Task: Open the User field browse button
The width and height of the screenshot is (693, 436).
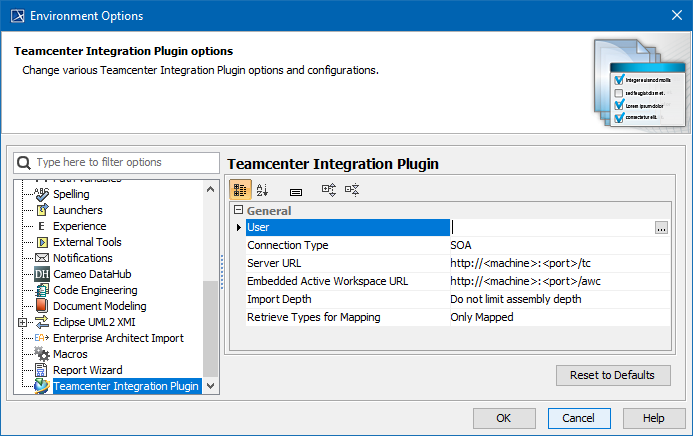Action: pyautogui.click(x=661, y=228)
